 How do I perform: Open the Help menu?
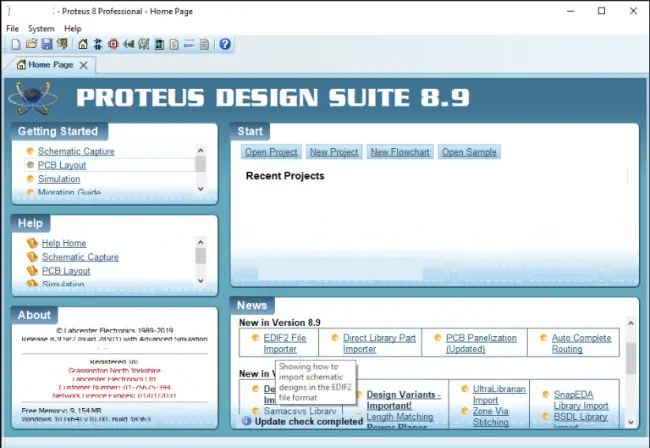coord(73,29)
